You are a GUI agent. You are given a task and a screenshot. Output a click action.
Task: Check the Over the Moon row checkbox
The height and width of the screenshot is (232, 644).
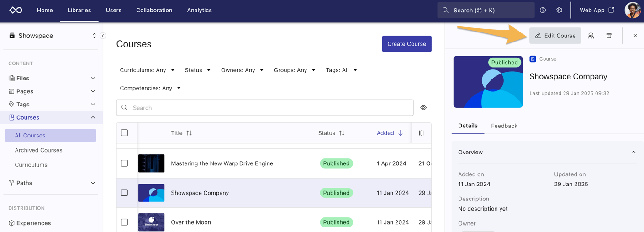[125, 222]
